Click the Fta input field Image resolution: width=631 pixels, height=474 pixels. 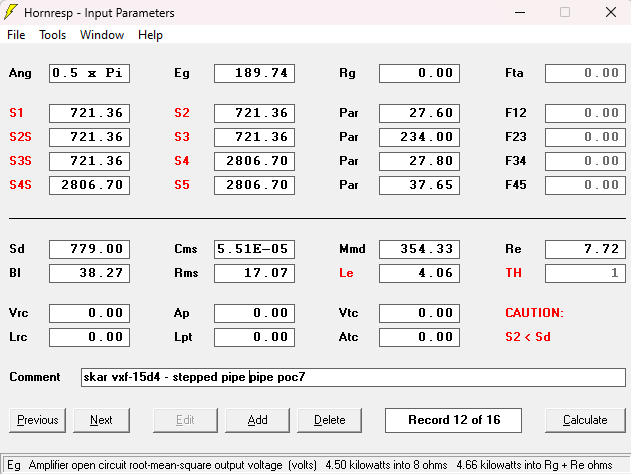(586, 73)
